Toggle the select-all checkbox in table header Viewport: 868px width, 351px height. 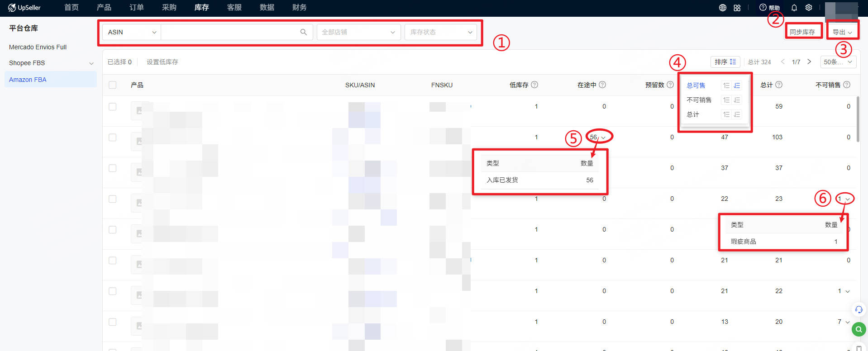tap(113, 85)
